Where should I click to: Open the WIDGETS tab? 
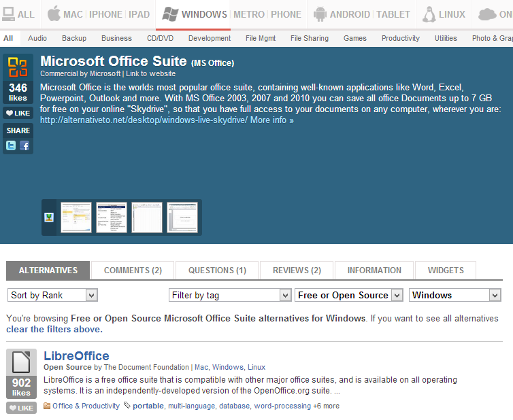pos(446,270)
